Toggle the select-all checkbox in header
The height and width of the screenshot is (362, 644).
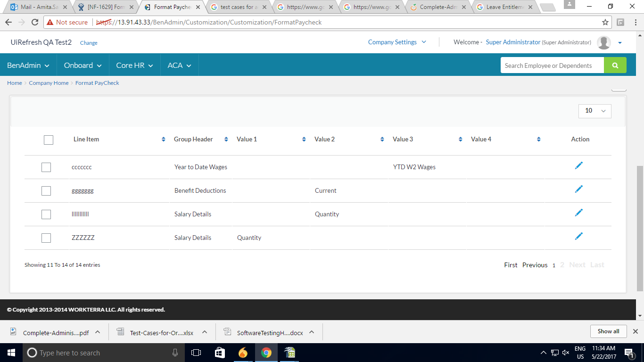tap(48, 140)
